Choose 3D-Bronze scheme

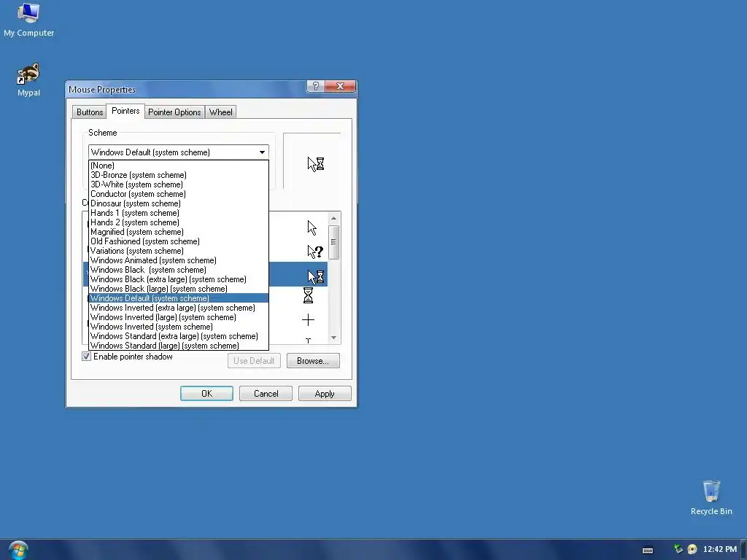click(x=179, y=175)
